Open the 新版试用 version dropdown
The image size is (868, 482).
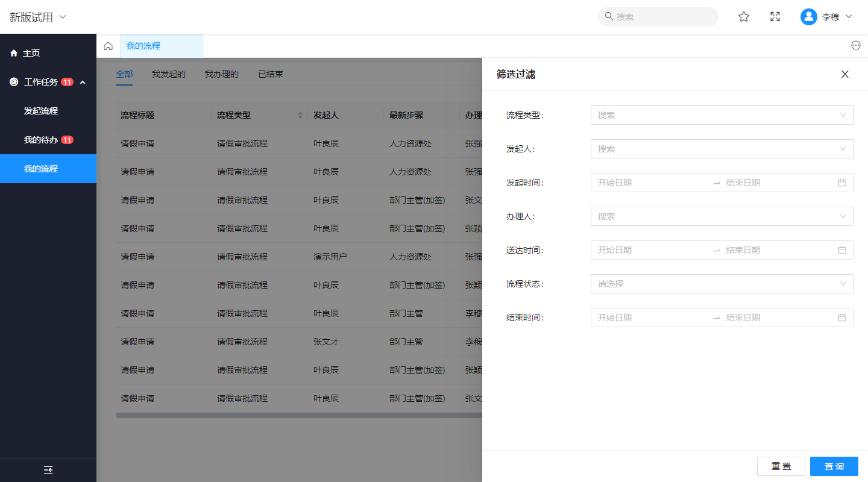pyautogui.click(x=37, y=17)
